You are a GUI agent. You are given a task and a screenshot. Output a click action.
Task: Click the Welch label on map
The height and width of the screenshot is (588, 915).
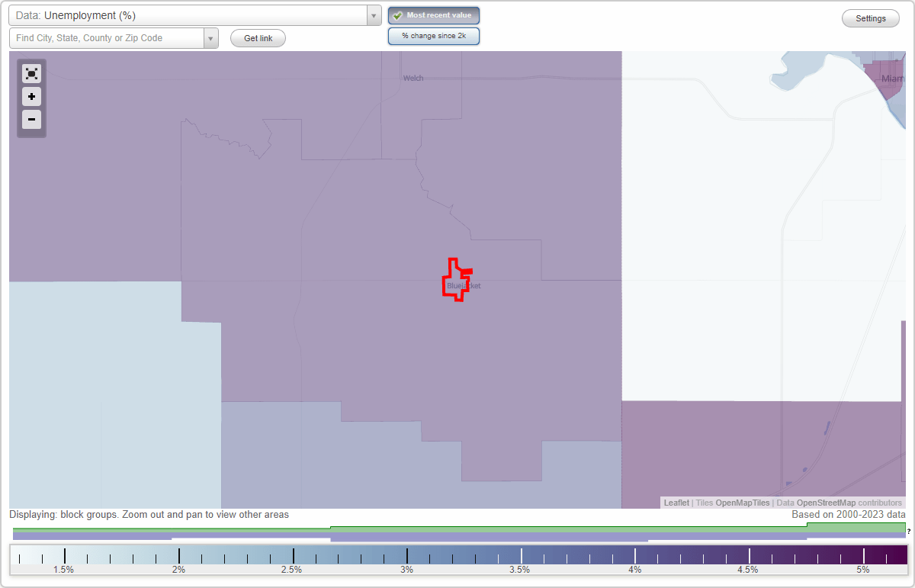(413, 78)
